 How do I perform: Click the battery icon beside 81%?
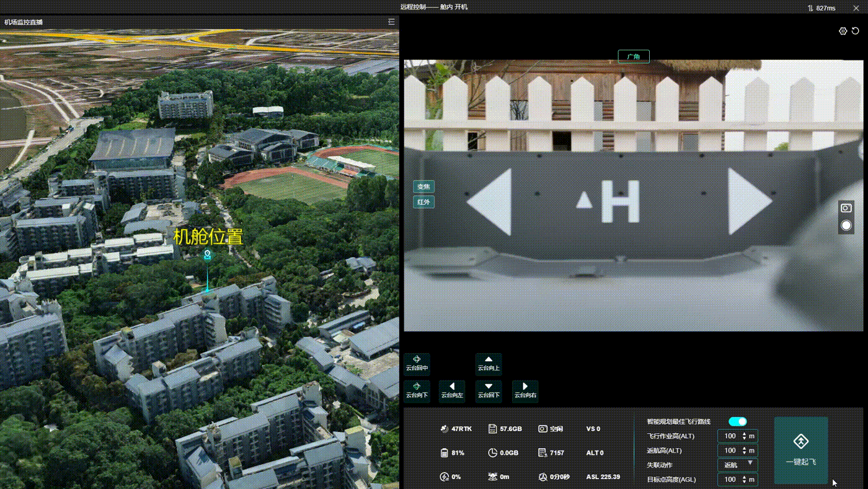[444, 453]
